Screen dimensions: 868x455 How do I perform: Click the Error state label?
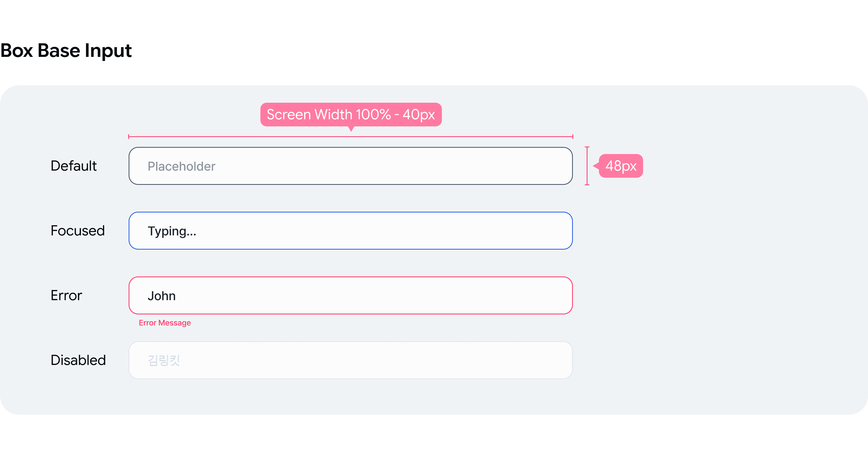click(x=66, y=295)
